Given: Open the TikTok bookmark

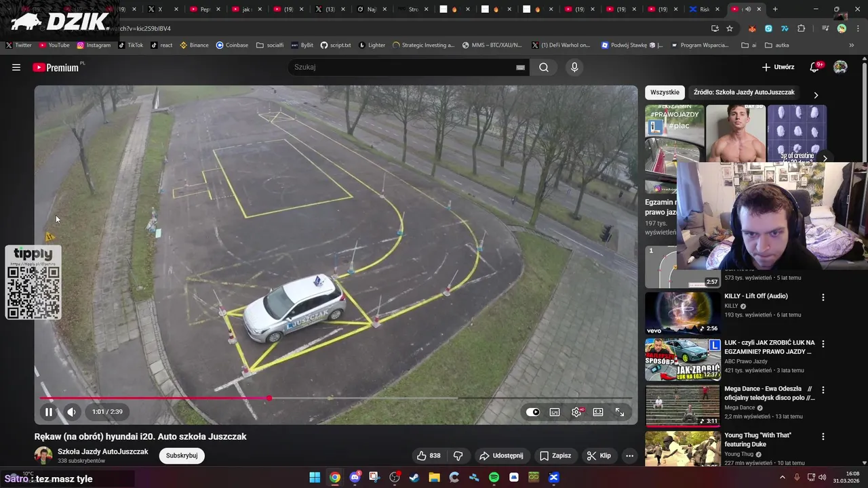Looking at the screenshot, I should pyautogui.click(x=130, y=45).
